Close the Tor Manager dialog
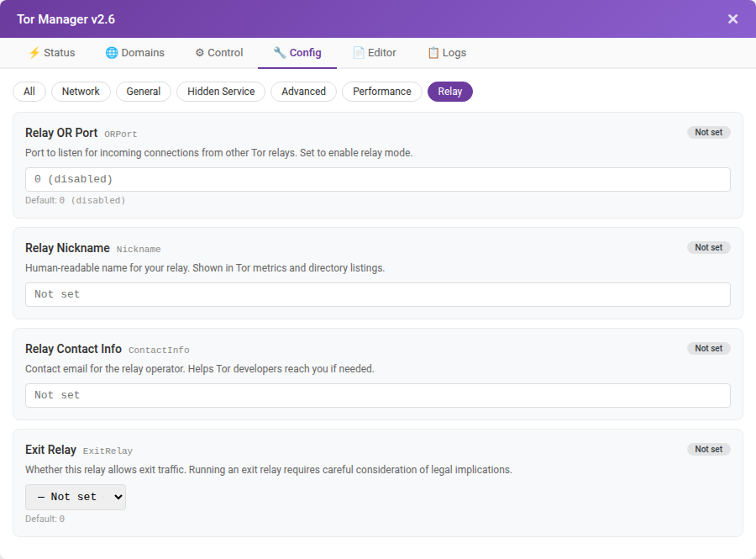Viewport: 756px width, 559px height. coord(732,18)
